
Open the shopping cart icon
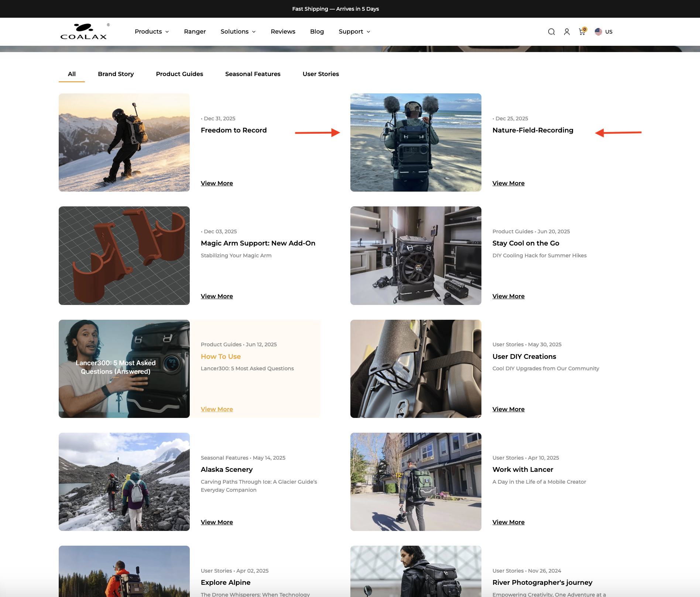pos(583,31)
